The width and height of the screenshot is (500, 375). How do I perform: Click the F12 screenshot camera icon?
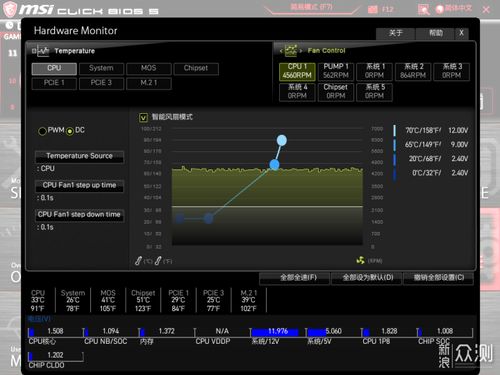pyautogui.click(x=372, y=9)
